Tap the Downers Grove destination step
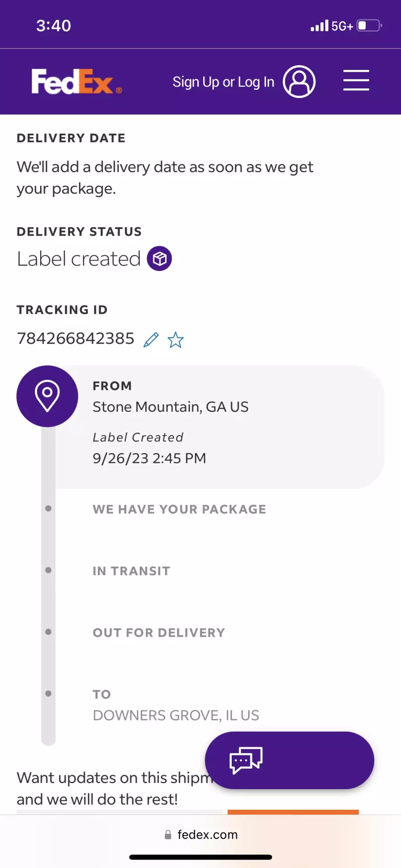 [176, 706]
